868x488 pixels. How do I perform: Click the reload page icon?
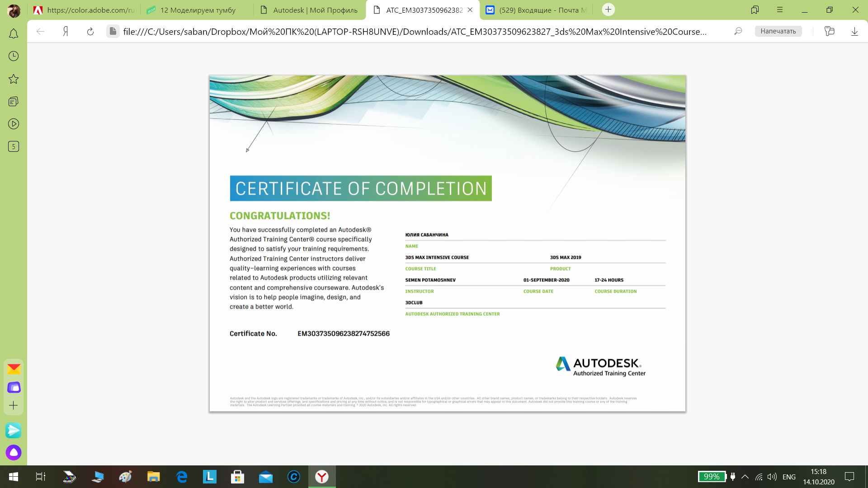click(x=90, y=31)
